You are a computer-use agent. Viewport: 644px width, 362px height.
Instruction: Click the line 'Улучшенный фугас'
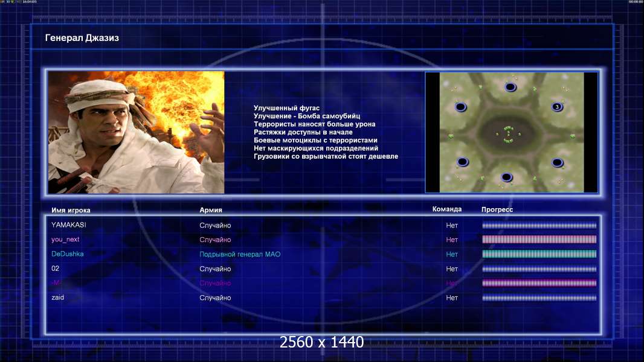286,108
